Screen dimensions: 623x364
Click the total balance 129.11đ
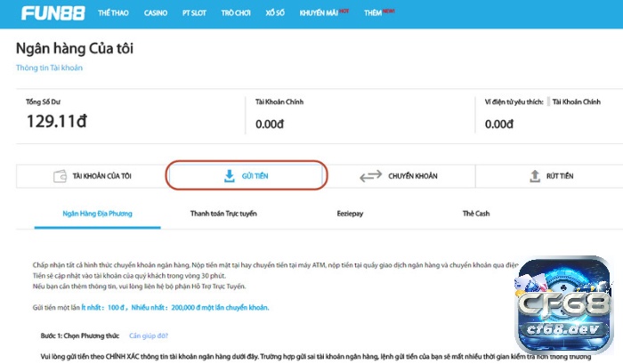(56, 121)
